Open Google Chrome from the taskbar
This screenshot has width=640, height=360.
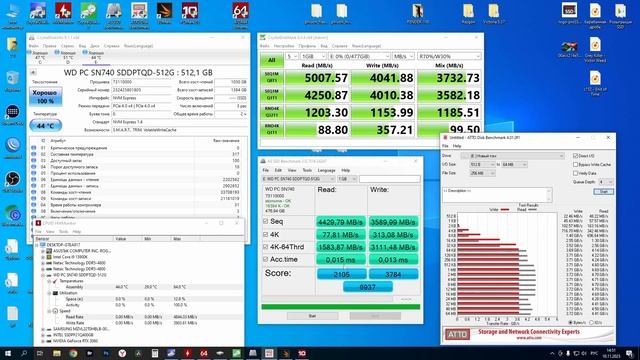click(x=73, y=353)
